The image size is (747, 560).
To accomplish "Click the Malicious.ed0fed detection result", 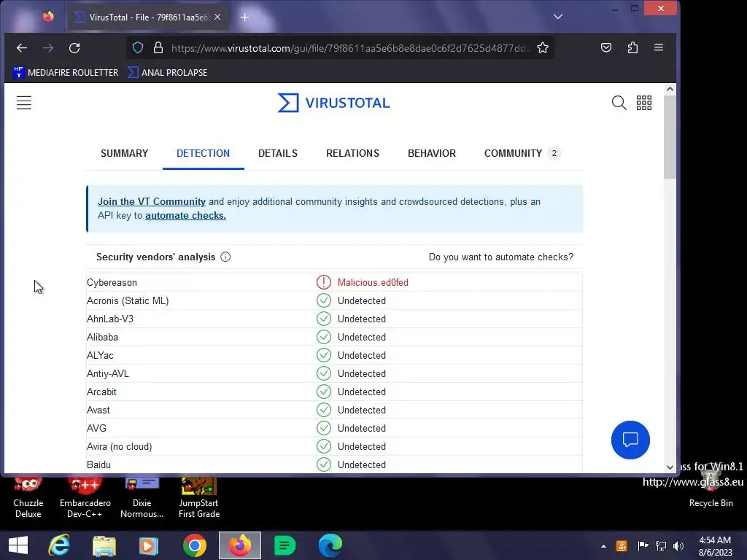I will tap(373, 282).
